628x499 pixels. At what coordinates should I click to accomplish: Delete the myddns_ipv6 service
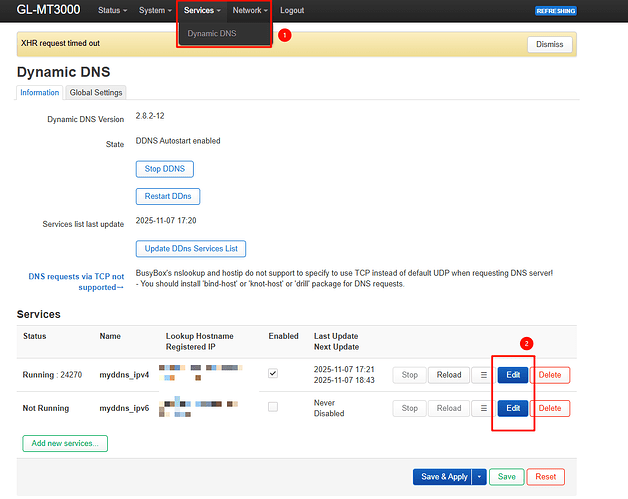(x=550, y=408)
